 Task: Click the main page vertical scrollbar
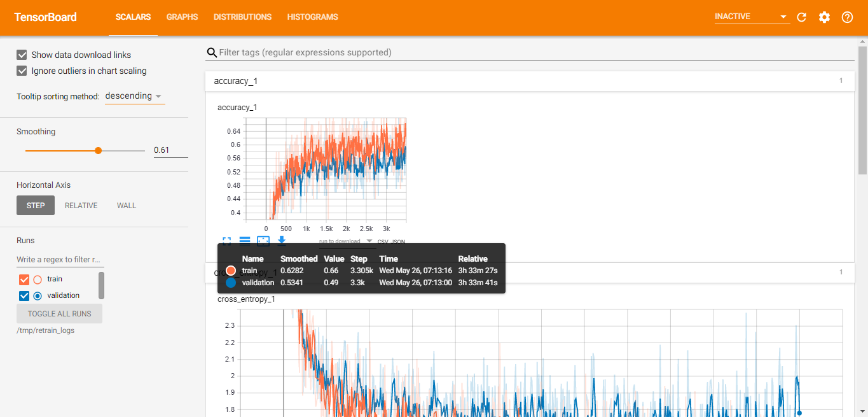pyautogui.click(x=863, y=110)
